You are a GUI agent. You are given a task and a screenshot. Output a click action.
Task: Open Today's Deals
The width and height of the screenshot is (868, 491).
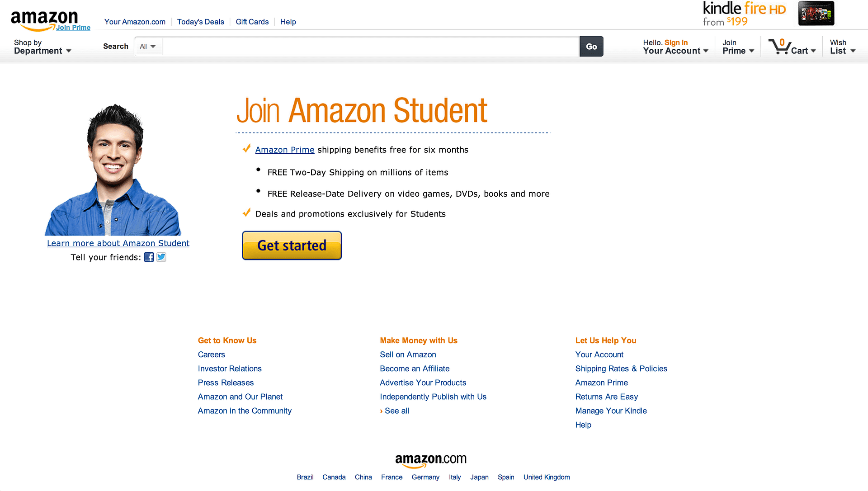(x=200, y=22)
